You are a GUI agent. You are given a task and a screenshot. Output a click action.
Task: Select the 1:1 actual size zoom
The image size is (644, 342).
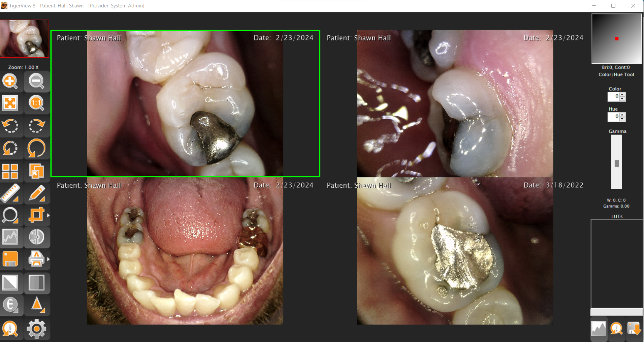pyautogui.click(x=36, y=103)
